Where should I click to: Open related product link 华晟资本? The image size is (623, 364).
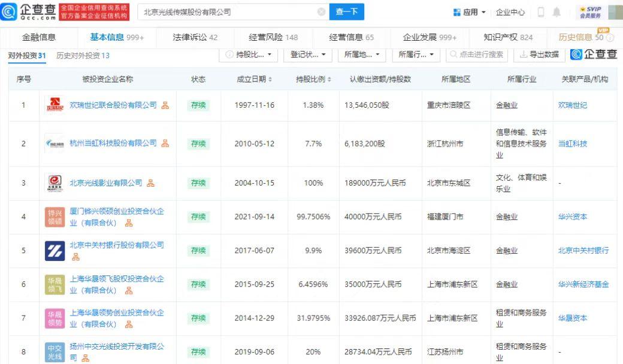pyautogui.click(x=572, y=318)
